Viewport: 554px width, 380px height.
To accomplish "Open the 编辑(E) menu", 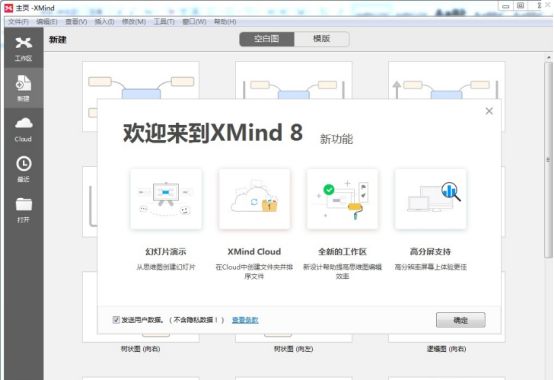I will pyautogui.click(x=47, y=22).
